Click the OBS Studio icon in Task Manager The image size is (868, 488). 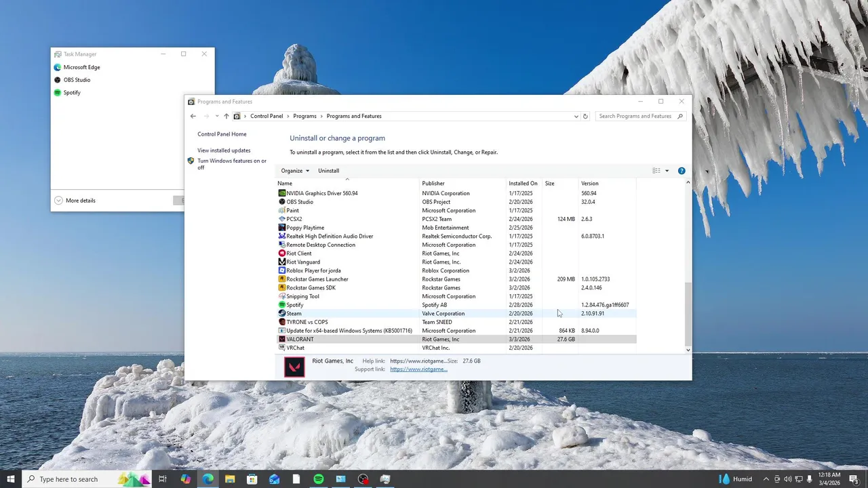(x=58, y=80)
